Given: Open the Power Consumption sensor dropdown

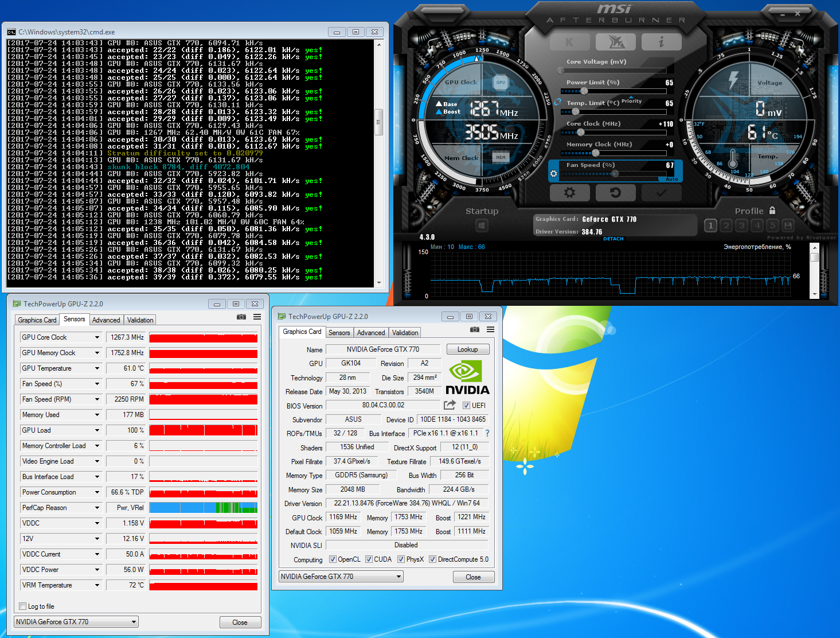Looking at the screenshot, I should (x=97, y=492).
